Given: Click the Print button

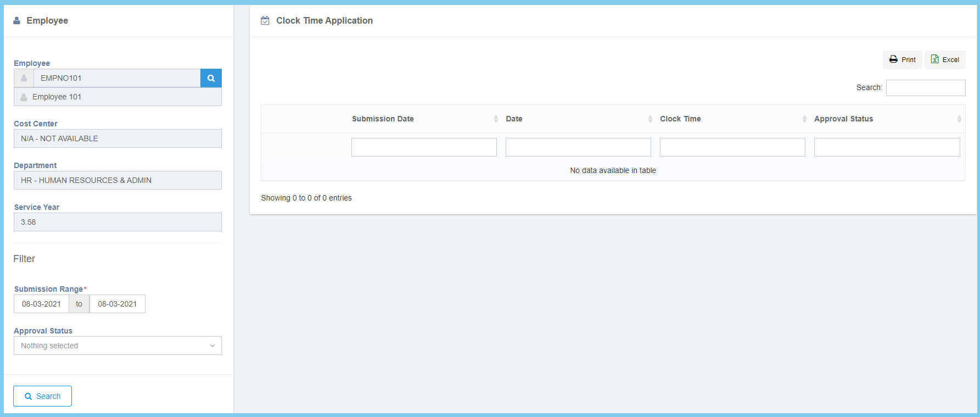Looking at the screenshot, I should click(902, 60).
